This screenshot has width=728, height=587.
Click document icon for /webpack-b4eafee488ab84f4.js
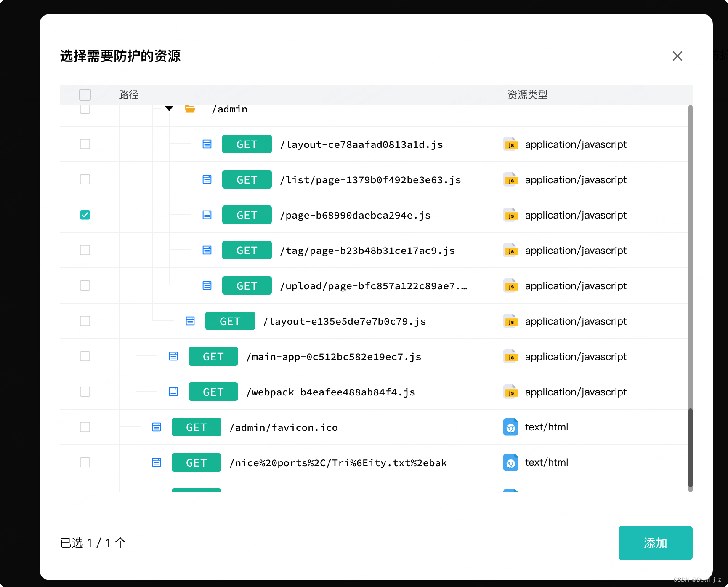click(x=173, y=392)
